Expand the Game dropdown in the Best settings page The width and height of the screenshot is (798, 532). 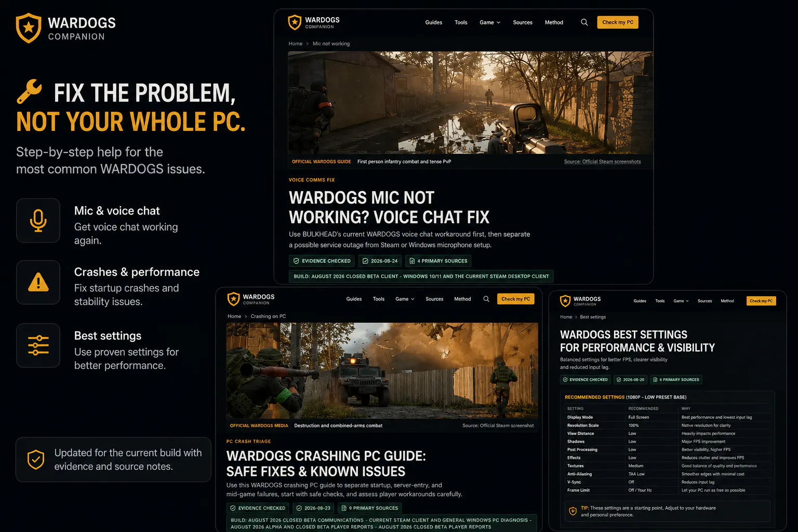(681, 301)
